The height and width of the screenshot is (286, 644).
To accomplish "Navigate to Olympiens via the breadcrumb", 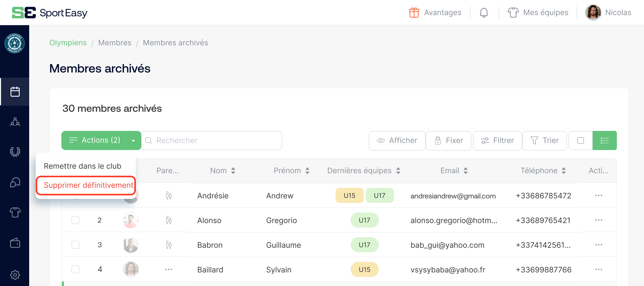I will click(x=68, y=43).
